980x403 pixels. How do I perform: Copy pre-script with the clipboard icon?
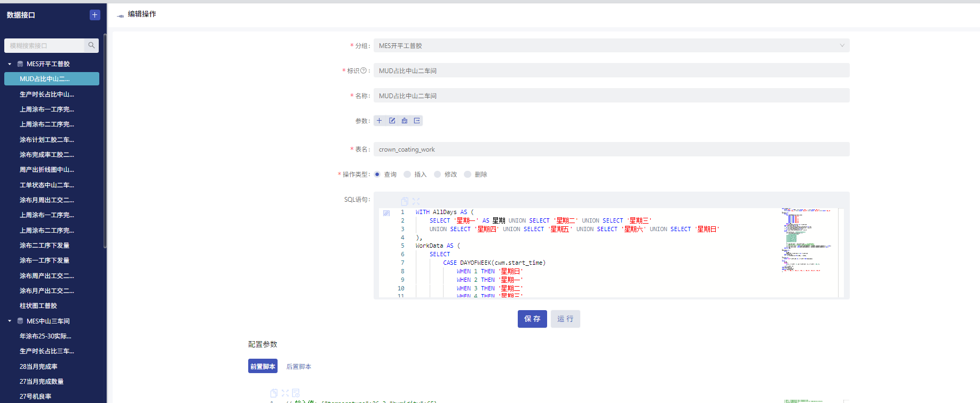(x=274, y=393)
